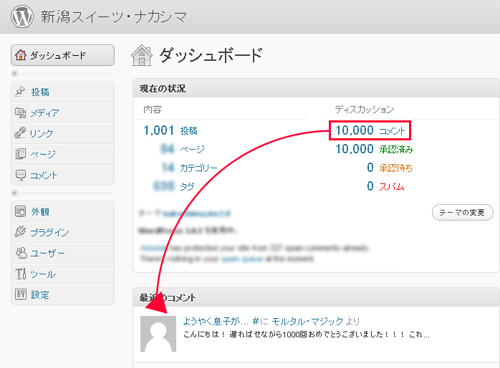Open the ユーザー menu item
The height and width of the screenshot is (368, 500).
point(48,253)
